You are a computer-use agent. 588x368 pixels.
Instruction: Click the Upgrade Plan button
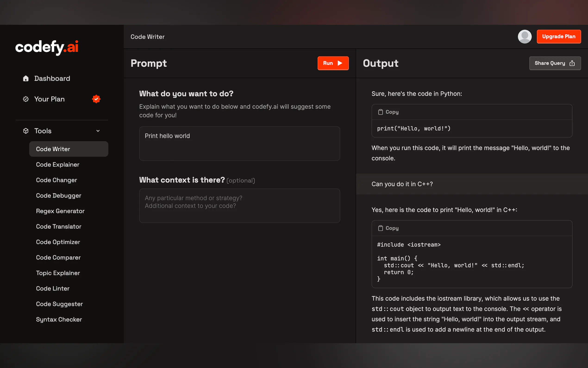coord(559,37)
